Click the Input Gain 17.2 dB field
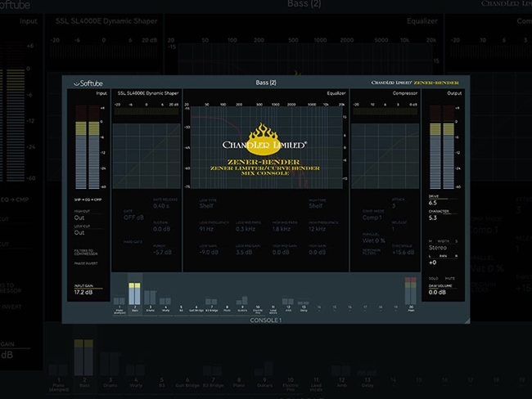Viewport: 532px width, 399px height. [x=85, y=292]
